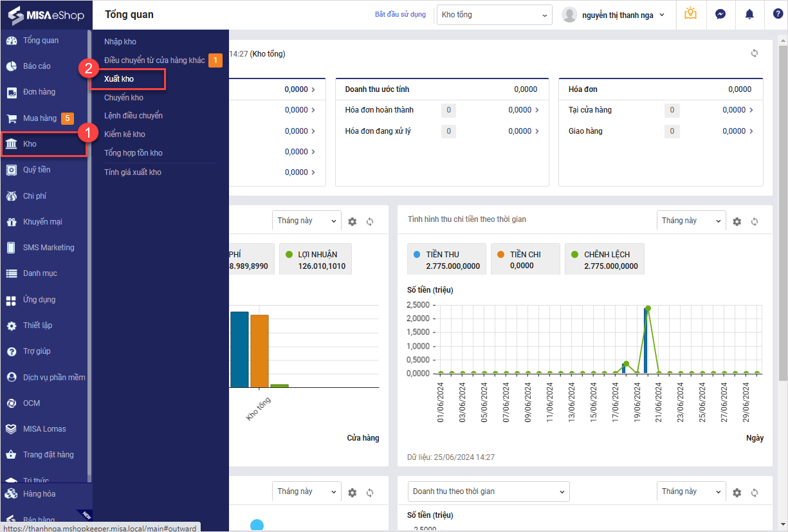Screen dimensions: 788x532
Task: Choose Kiểm kê kho menu item
Action: pyautogui.click(x=125, y=134)
